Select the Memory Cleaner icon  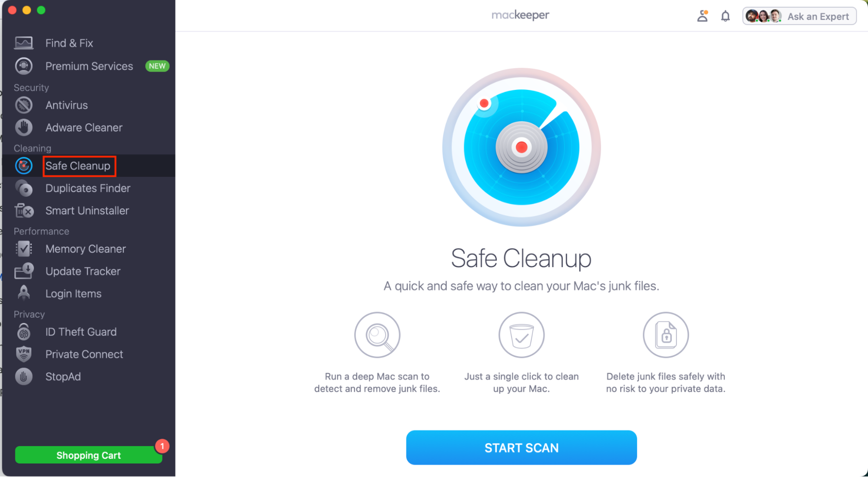(x=24, y=248)
